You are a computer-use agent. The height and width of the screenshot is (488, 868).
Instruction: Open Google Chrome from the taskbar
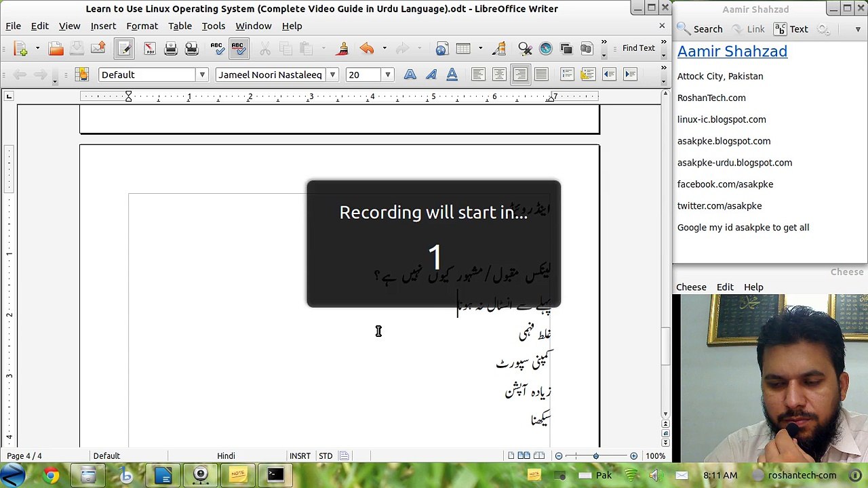51,475
